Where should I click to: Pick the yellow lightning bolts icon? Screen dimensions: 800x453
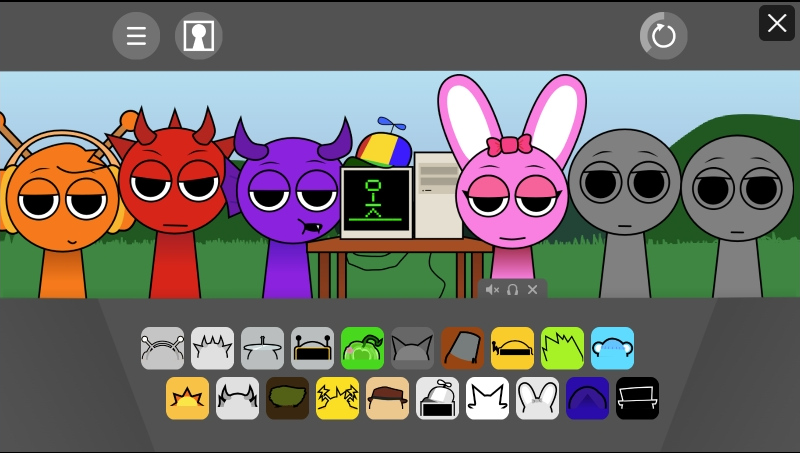(337, 398)
